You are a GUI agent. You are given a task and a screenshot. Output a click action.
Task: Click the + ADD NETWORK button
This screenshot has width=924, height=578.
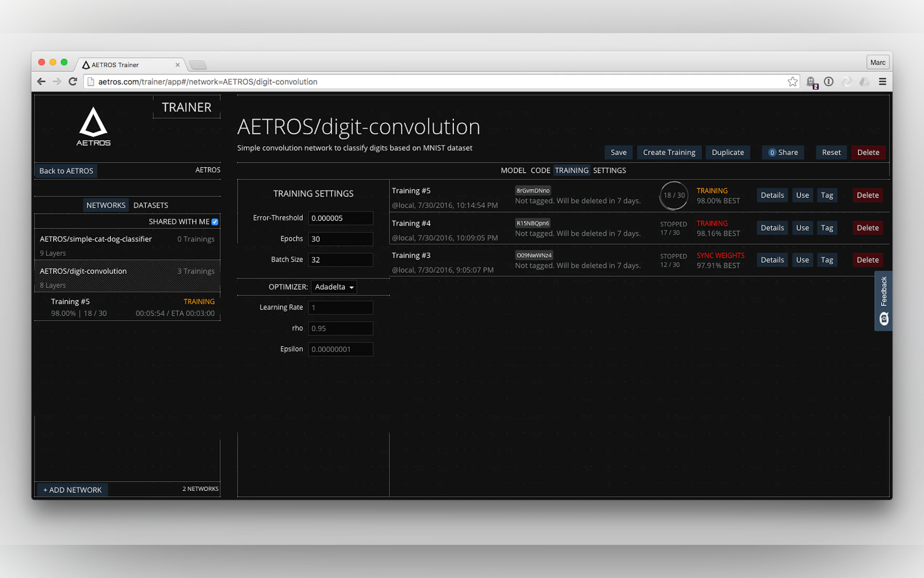click(x=72, y=490)
